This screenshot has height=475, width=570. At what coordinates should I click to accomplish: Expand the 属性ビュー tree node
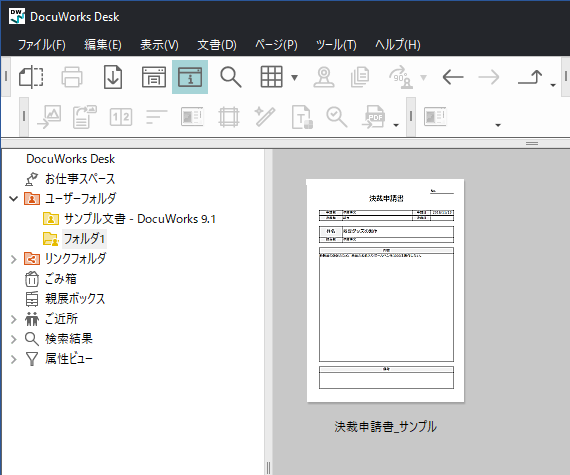tap(13, 359)
